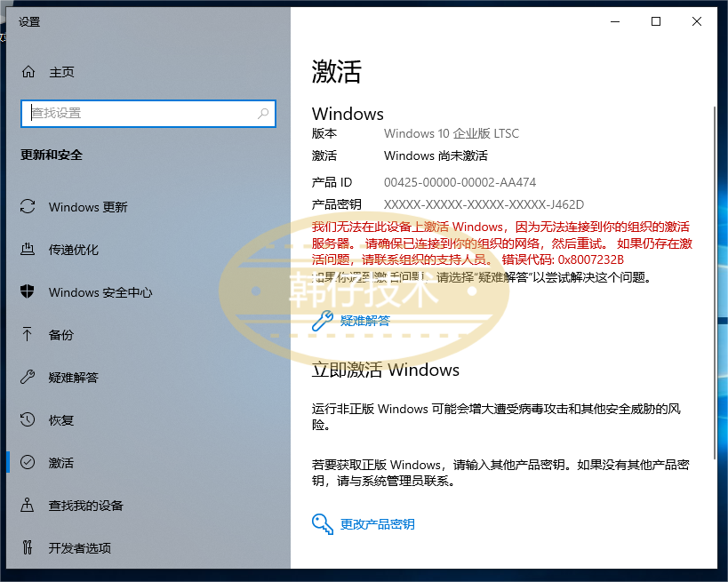Screen dimensions: 728x582
Task: Click the red error text with code 0x8007232B
Action: pyautogui.click(x=502, y=243)
